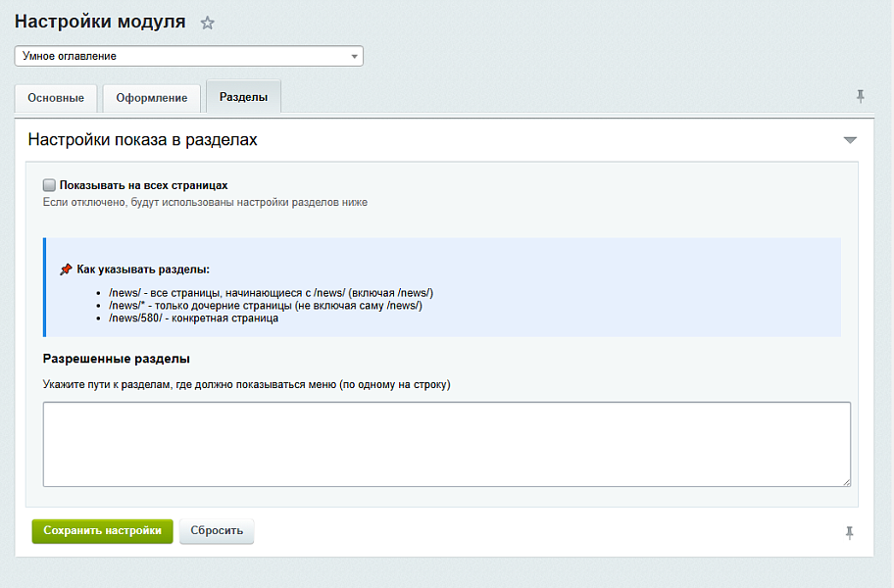Add page to favorites with star icon
Viewport: 894px width, 588px height.
coord(207,24)
